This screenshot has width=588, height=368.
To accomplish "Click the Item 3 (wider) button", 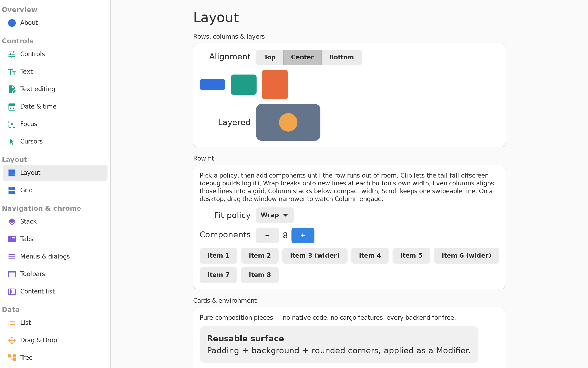I will 315,256.
